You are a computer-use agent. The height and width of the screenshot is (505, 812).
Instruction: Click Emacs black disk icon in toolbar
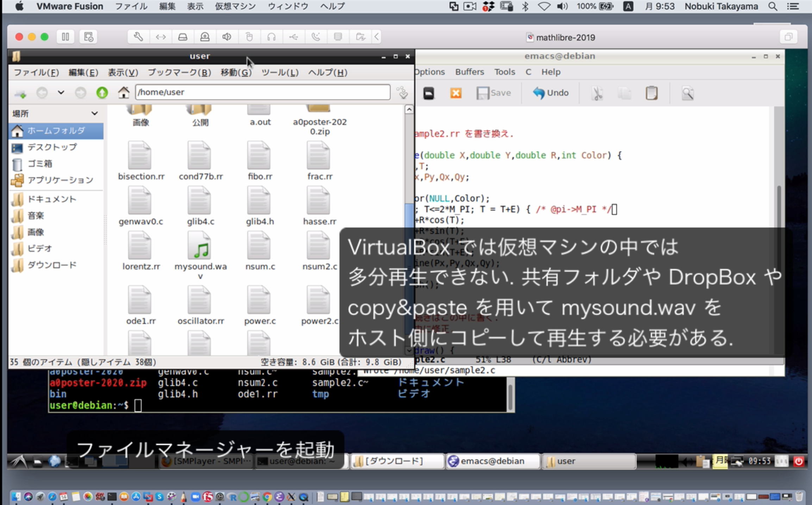click(429, 93)
